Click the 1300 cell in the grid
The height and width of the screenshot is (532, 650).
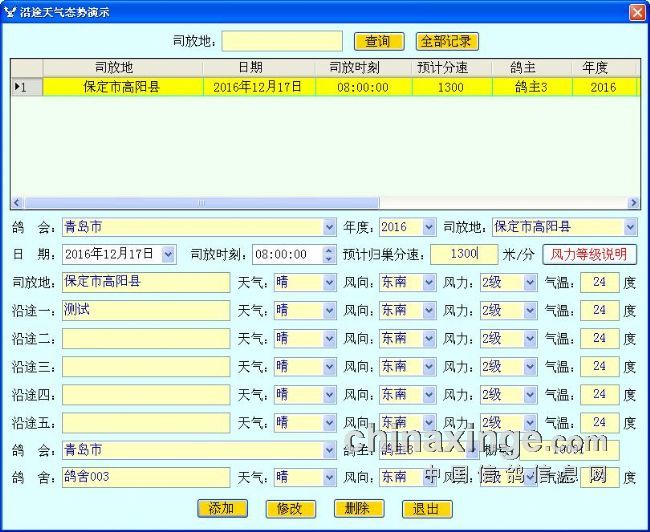click(x=452, y=87)
